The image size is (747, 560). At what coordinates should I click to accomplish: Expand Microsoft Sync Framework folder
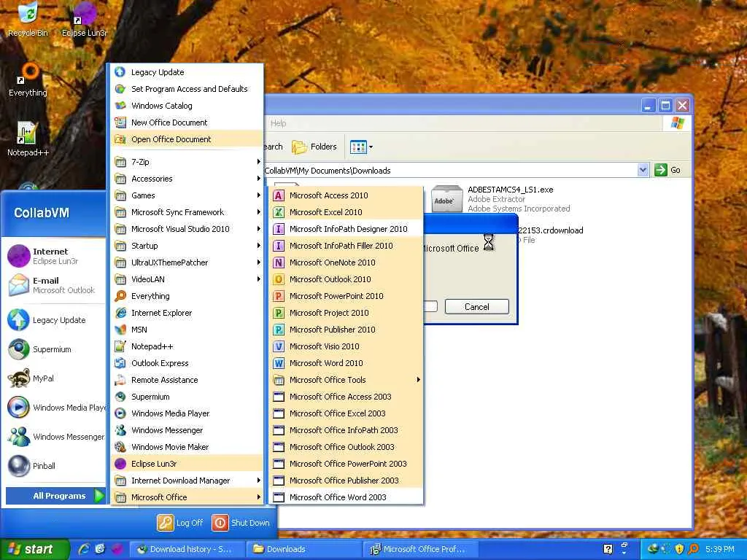coord(187,212)
